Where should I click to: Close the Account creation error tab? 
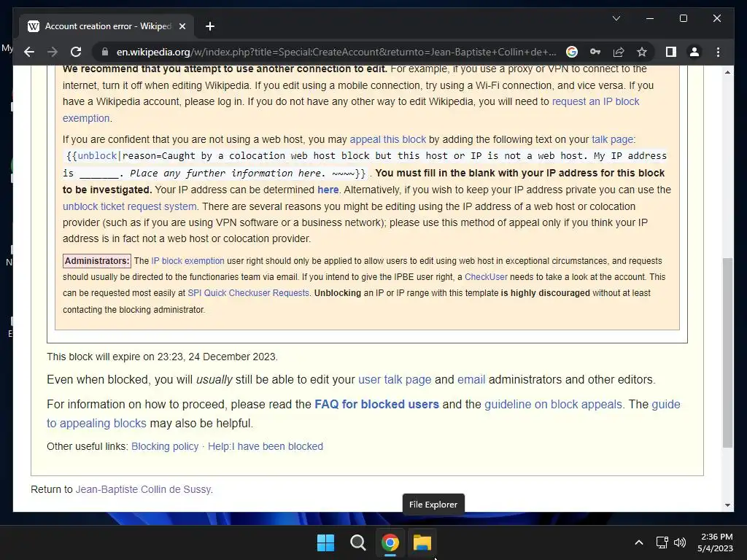[182, 26]
